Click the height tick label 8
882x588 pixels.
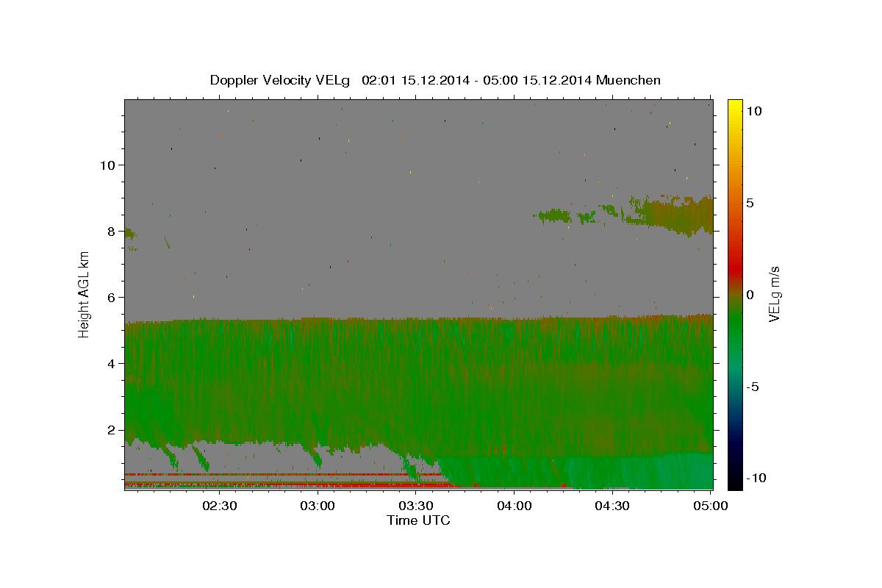[x=112, y=231]
